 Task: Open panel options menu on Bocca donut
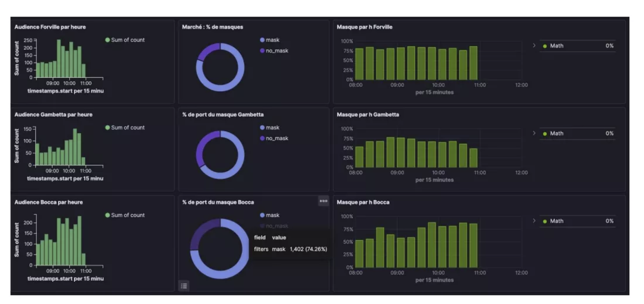323,201
